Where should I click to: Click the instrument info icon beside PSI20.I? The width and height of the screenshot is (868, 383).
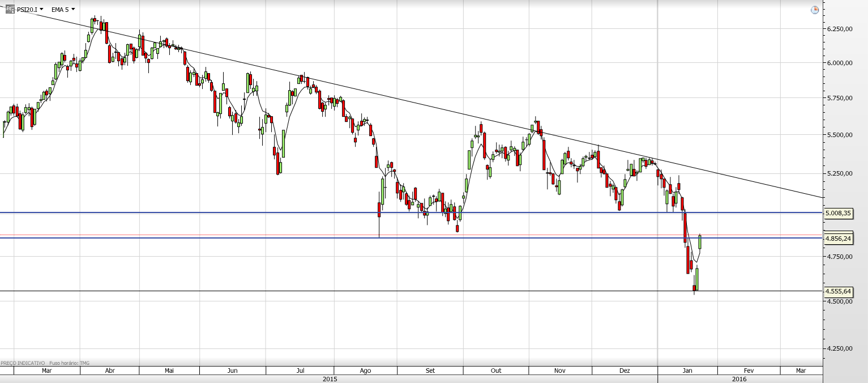[10, 9]
